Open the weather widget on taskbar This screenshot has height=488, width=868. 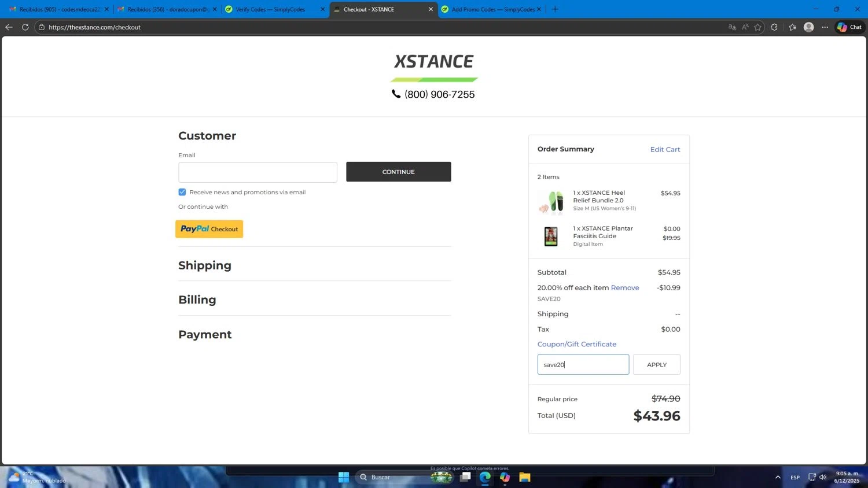tap(36, 477)
